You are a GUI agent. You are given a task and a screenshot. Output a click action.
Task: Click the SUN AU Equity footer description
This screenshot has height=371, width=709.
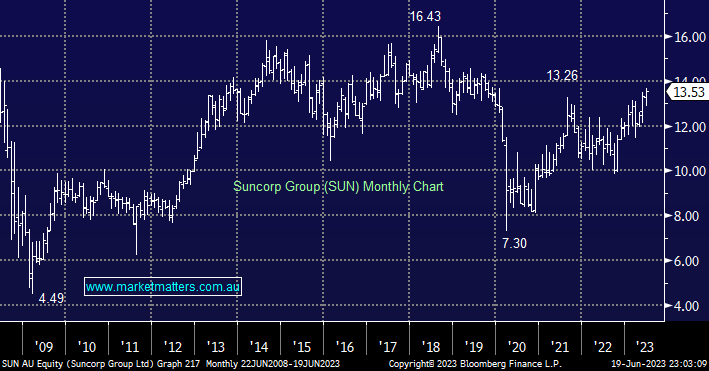(x=100, y=364)
